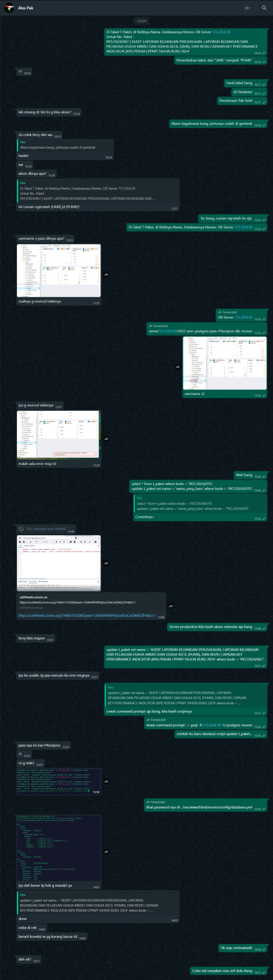Forward the image captioned 'soalnya g muncul tablenya'
The image size is (273, 980).
107,274
